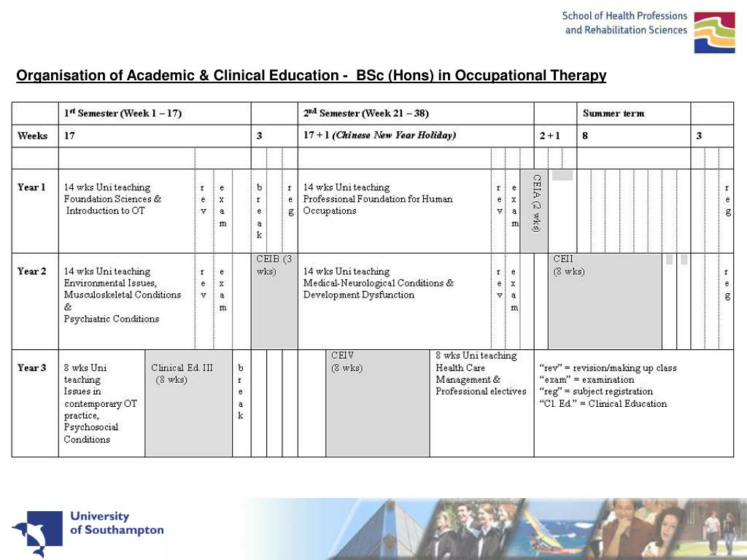Click the legend line '"rev" = revision/making up class'
The image size is (747, 560).
coord(608,367)
